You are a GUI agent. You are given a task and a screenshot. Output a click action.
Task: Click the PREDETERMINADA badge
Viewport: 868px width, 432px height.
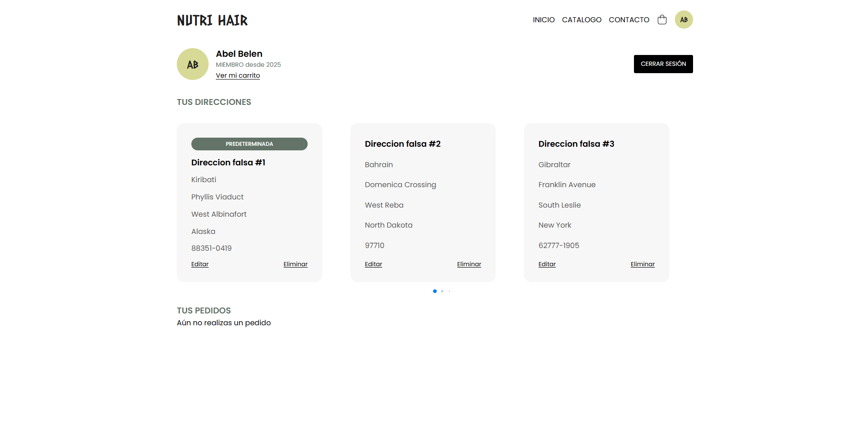249,144
